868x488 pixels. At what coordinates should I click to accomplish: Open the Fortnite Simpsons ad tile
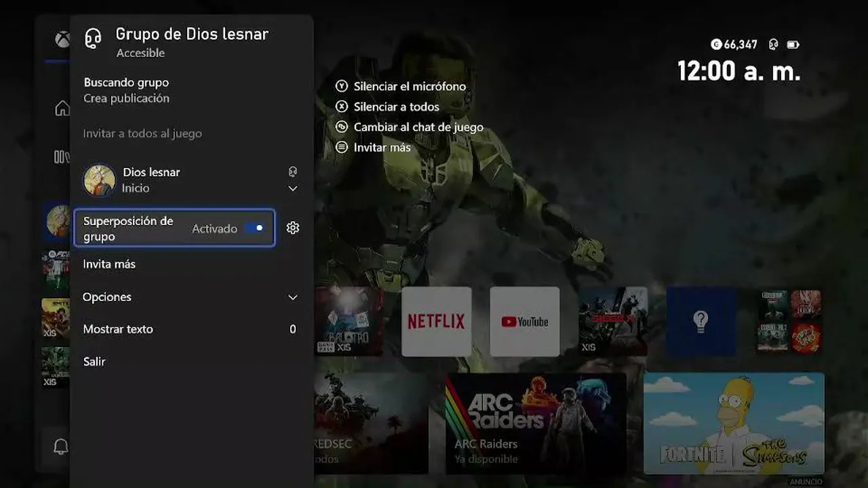click(x=734, y=423)
